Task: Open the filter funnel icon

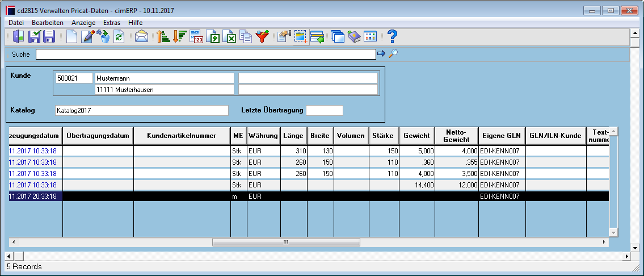Action: tap(262, 37)
